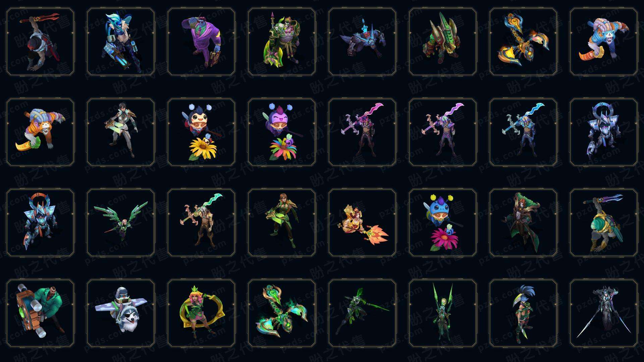Select the hunched warrior raising a red sword
The image size is (644, 362).
pos(40,42)
